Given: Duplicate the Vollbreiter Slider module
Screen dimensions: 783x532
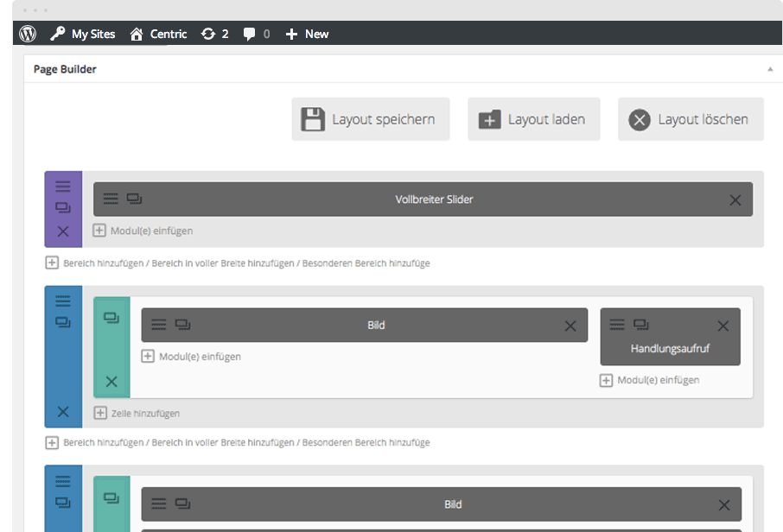Looking at the screenshot, I should pyautogui.click(x=134, y=199).
